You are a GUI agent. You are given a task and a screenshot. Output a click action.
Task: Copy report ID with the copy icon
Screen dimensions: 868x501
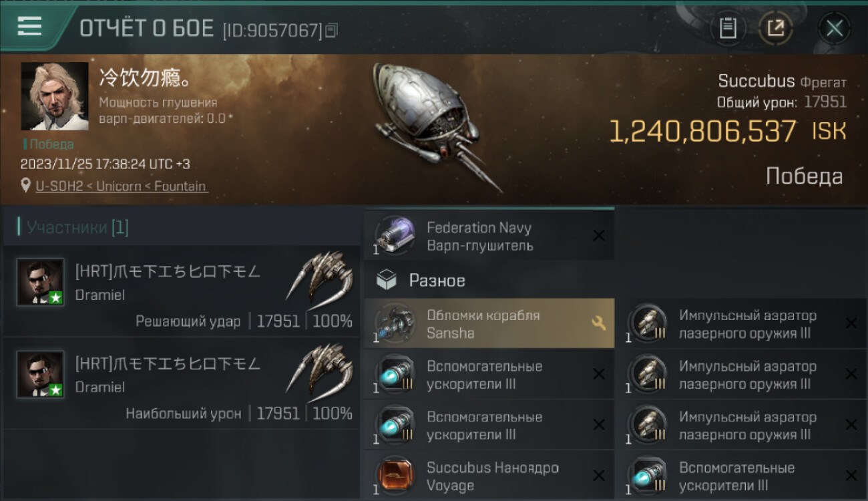tap(332, 29)
